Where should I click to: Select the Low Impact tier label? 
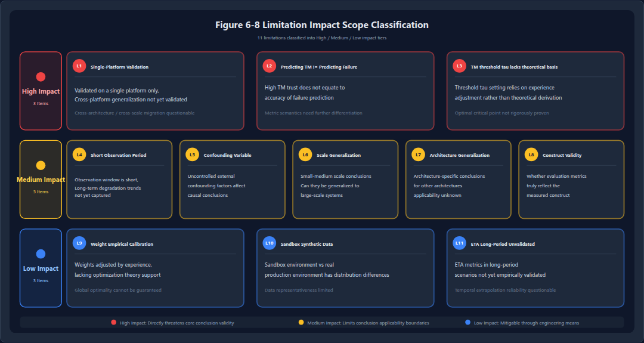pyautogui.click(x=41, y=268)
